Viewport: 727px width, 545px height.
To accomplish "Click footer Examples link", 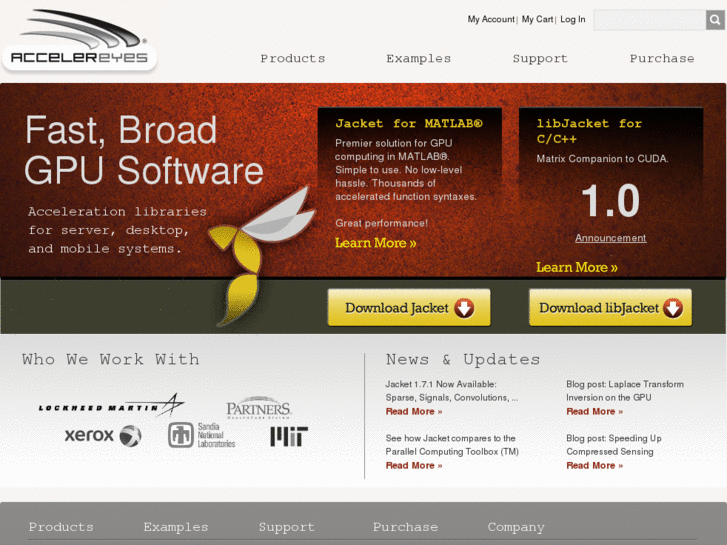I will coord(176,527).
